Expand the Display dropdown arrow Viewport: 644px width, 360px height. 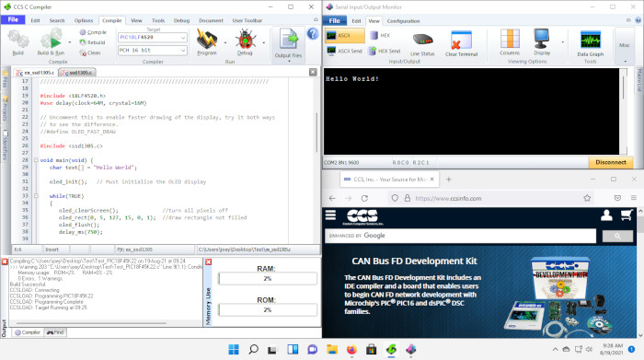click(563, 42)
